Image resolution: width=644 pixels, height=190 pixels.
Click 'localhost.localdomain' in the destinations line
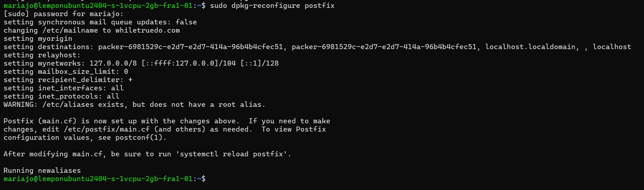pos(530,47)
